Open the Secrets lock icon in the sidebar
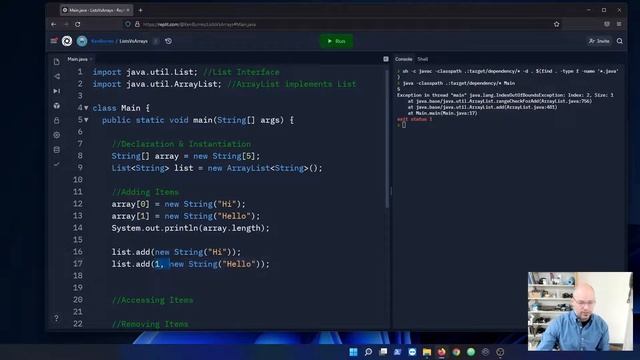The image size is (640, 360). pos(56,120)
